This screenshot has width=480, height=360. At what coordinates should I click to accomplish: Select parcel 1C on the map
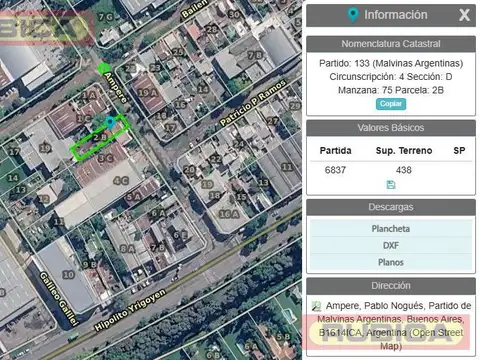(83, 119)
